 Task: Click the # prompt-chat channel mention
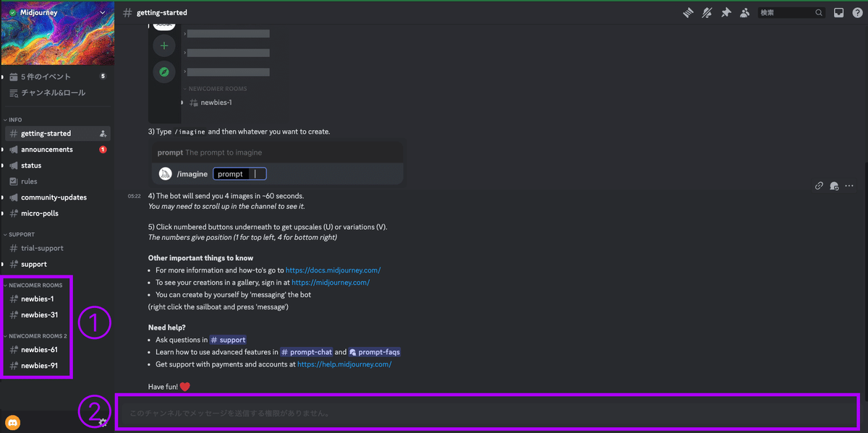(x=306, y=352)
